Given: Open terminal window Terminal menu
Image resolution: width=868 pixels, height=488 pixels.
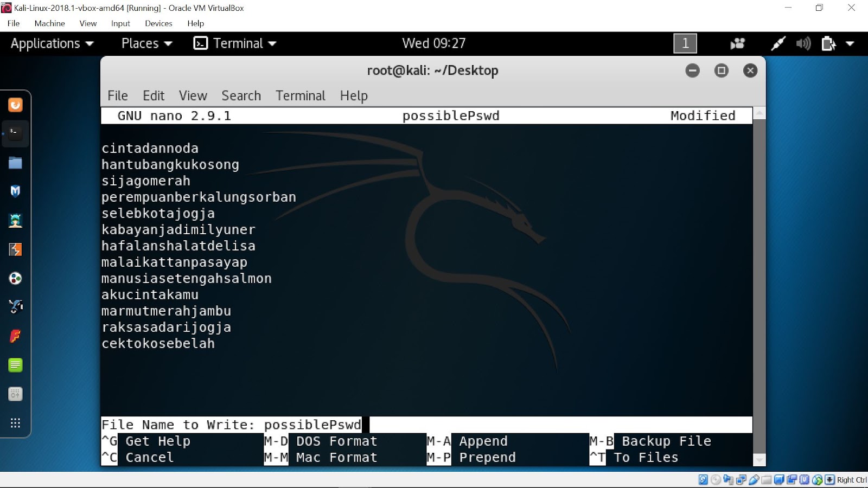Looking at the screenshot, I should [301, 96].
